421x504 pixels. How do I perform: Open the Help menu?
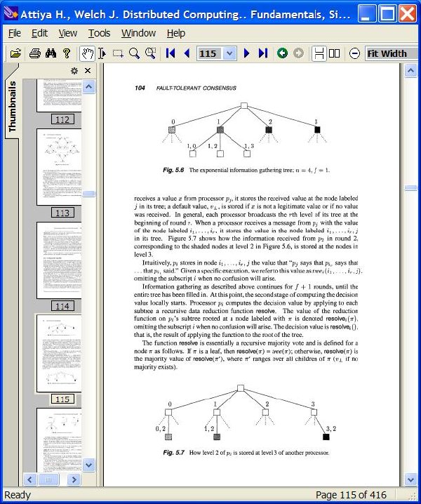click(x=176, y=33)
